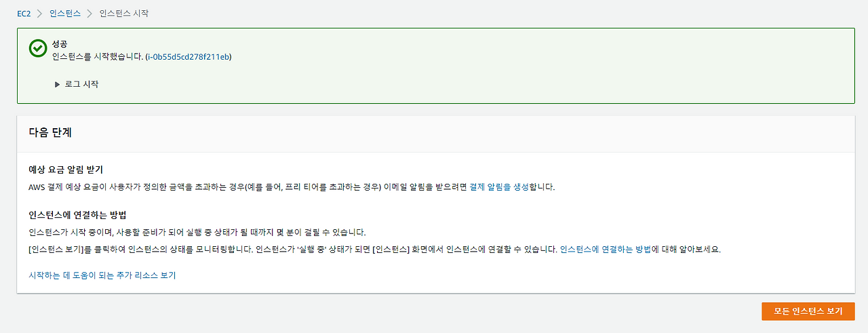Click the green success checkmark icon

(x=37, y=48)
